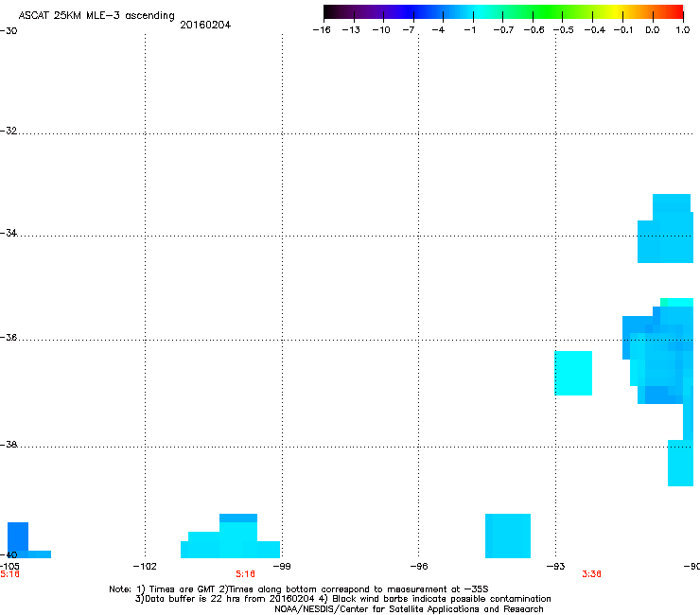Click the title 'ASCAT 25KM MLE-3 ascending'
700x615 pixels.
pos(96,16)
